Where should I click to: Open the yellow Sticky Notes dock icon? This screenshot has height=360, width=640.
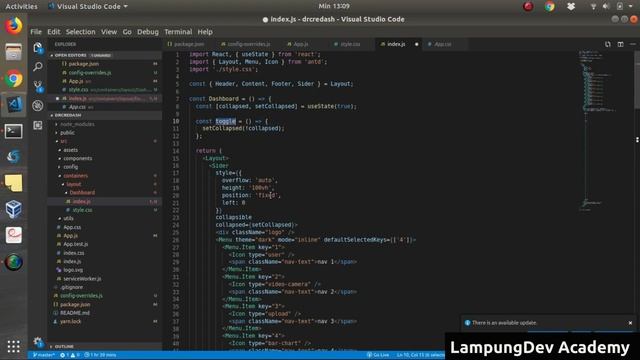pyautogui.click(x=13, y=183)
